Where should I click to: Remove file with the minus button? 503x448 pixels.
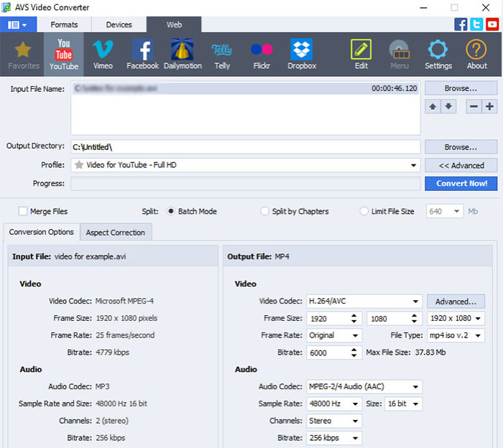[x=474, y=106]
